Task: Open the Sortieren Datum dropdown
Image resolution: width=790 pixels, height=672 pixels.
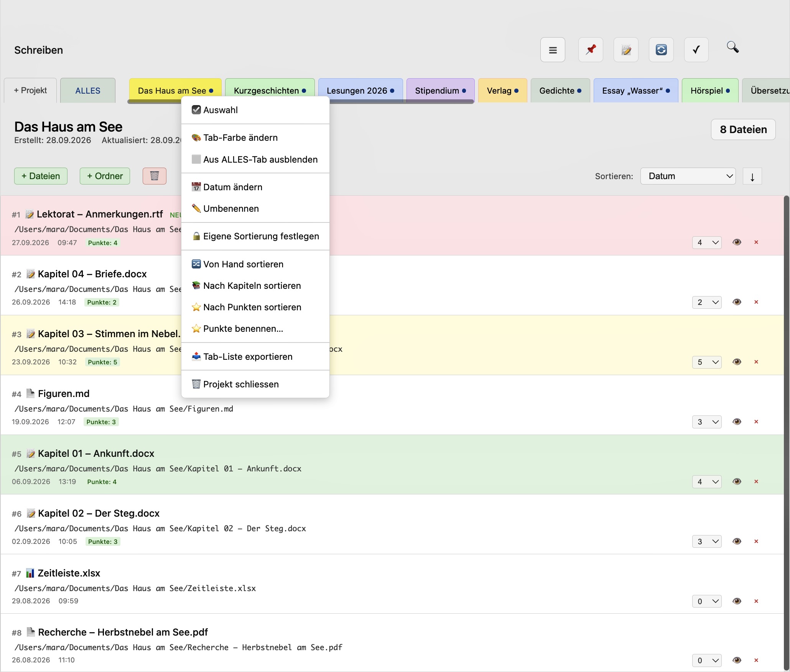Action: [x=688, y=176]
